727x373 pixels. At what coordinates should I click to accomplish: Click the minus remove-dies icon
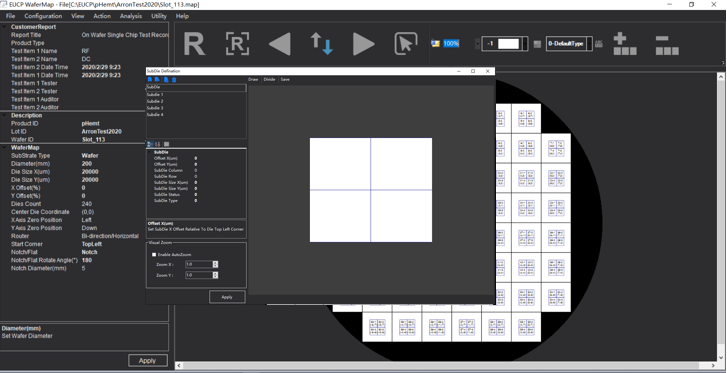tap(667, 45)
